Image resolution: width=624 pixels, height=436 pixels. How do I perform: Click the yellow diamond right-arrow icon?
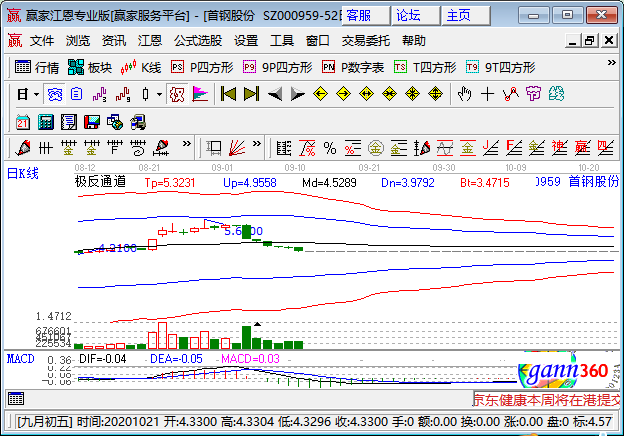(343, 94)
